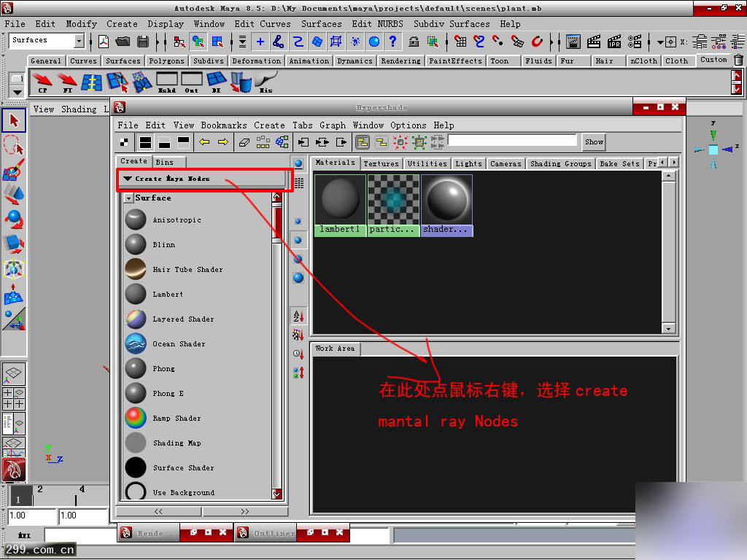This screenshot has width=747, height=560.
Task: Select lambert1 material swatch
Action: click(x=340, y=205)
